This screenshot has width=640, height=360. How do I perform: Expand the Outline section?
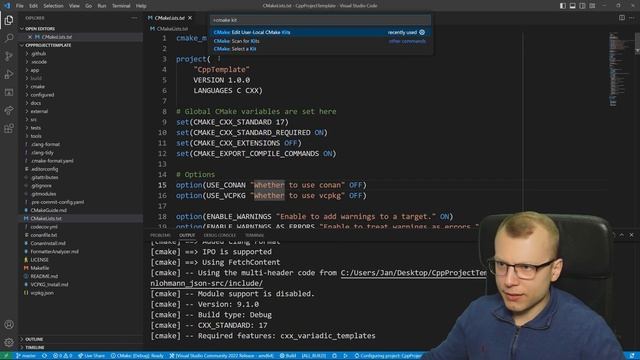[81, 339]
